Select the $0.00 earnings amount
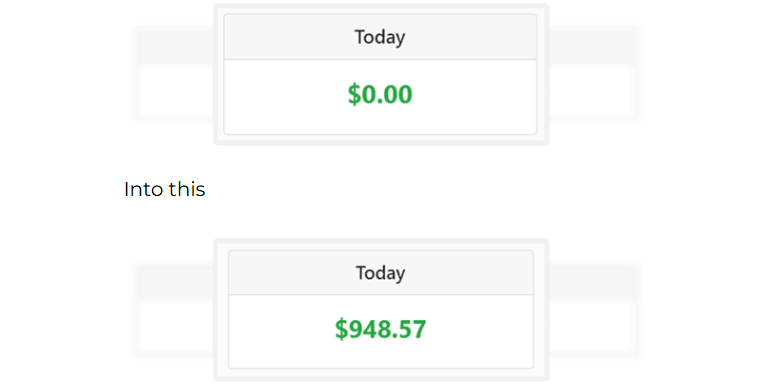This screenshot has width=758, height=384. [380, 94]
